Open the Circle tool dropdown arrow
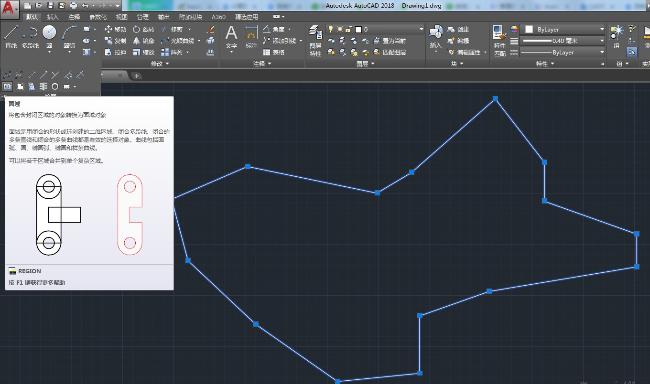Viewport: 650px width, 384px height. point(49,52)
